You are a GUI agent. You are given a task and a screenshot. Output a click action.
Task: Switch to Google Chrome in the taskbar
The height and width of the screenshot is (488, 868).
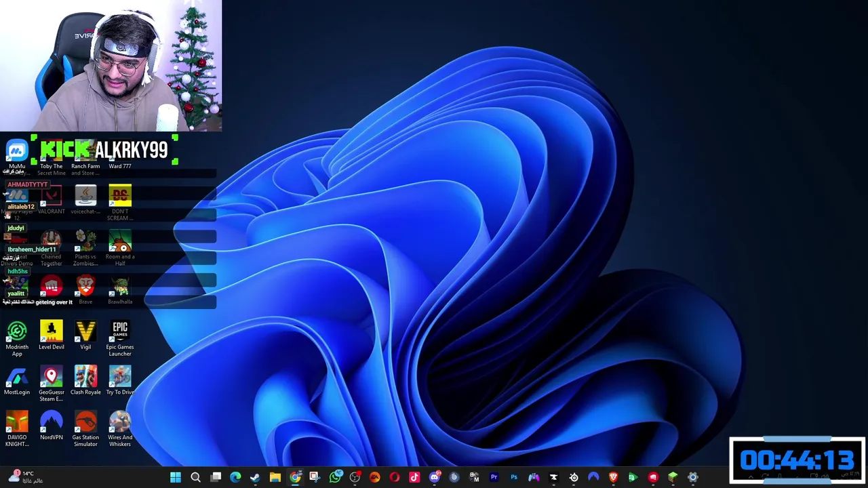(x=295, y=477)
